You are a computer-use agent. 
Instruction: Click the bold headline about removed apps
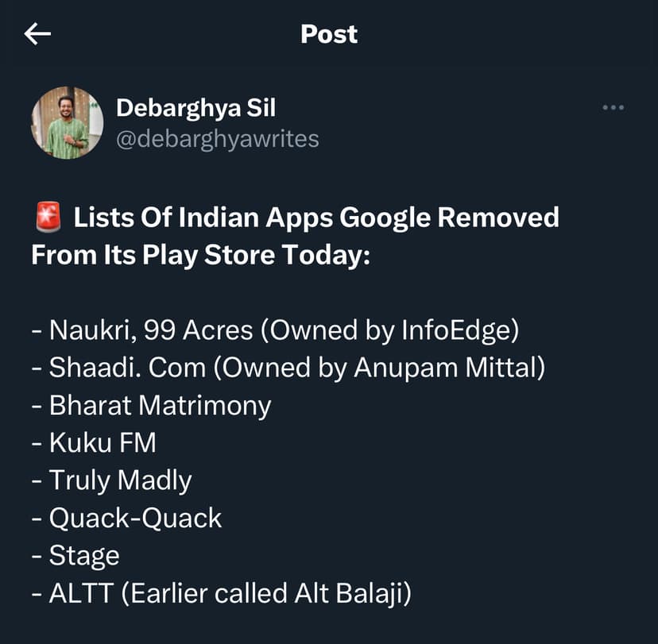click(x=294, y=235)
